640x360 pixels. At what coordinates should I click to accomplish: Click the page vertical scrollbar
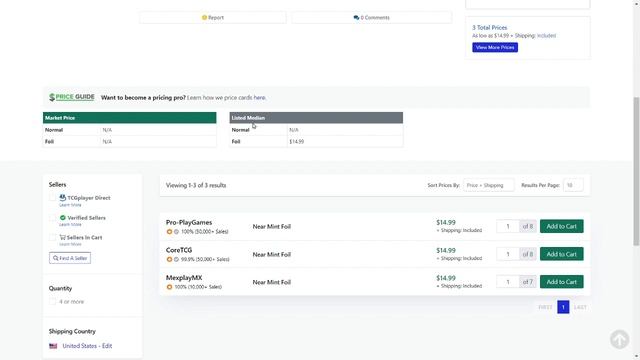[x=636, y=171]
